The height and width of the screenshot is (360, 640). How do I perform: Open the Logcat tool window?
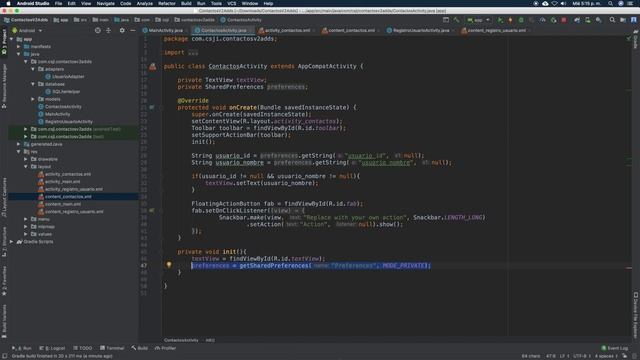52,348
